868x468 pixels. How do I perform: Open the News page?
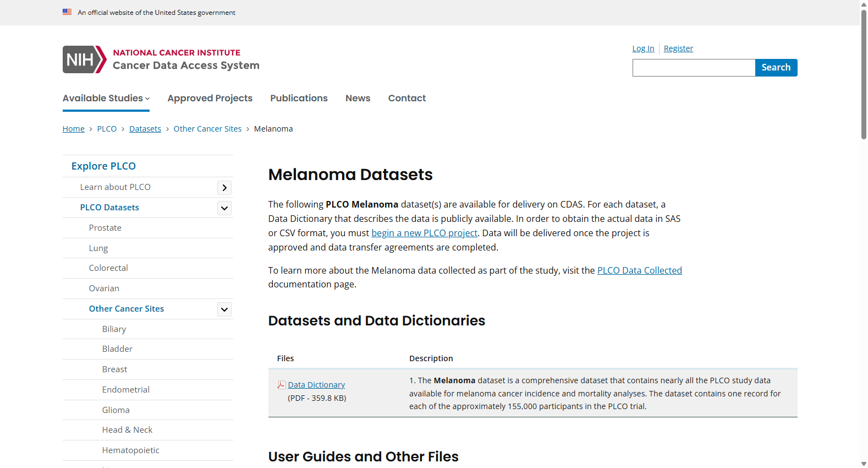pyautogui.click(x=358, y=98)
